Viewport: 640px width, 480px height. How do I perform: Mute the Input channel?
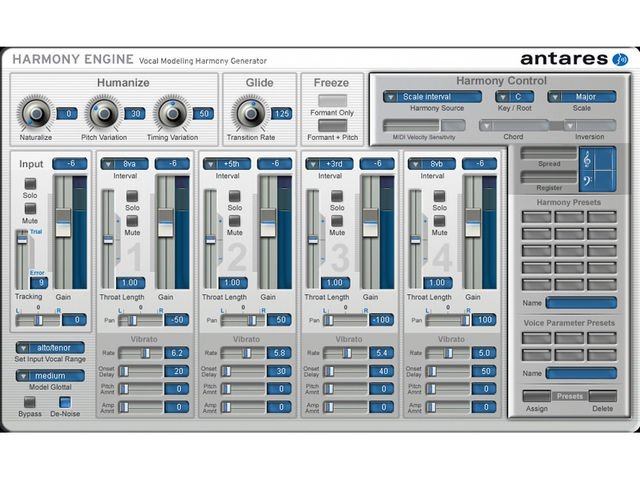pos(30,209)
